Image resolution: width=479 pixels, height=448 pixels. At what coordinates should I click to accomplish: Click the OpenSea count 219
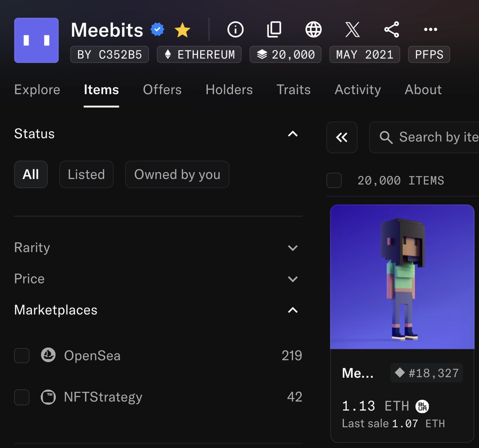point(292,355)
